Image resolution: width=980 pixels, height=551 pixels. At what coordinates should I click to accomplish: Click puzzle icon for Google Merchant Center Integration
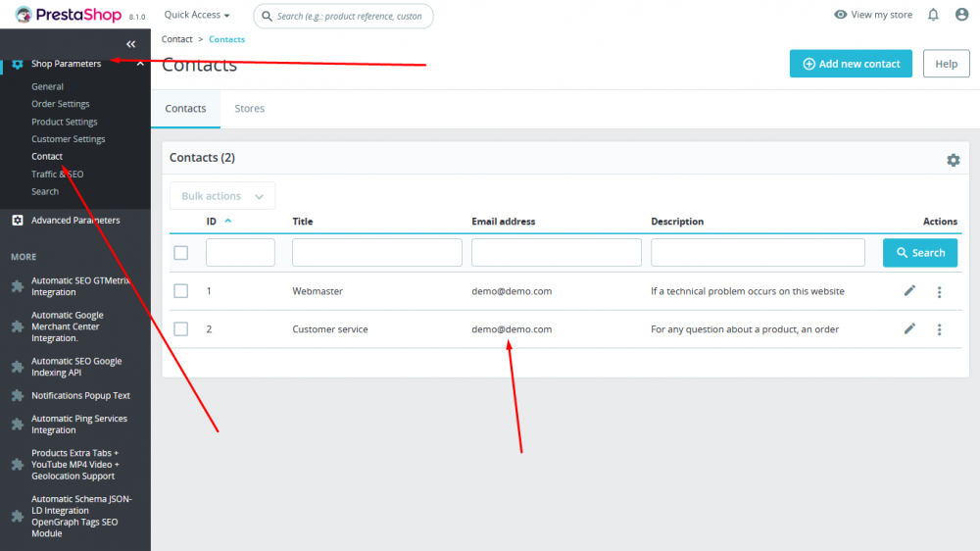pyautogui.click(x=18, y=326)
